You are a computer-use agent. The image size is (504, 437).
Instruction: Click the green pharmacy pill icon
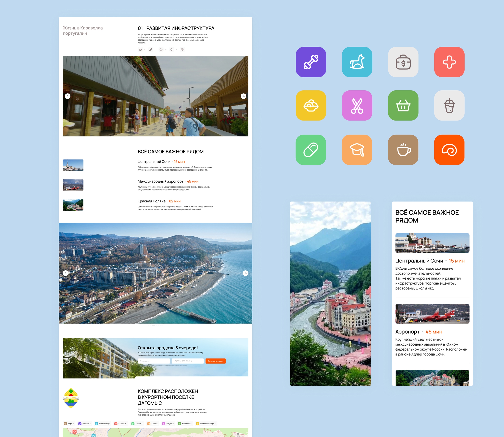pos(311,150)
